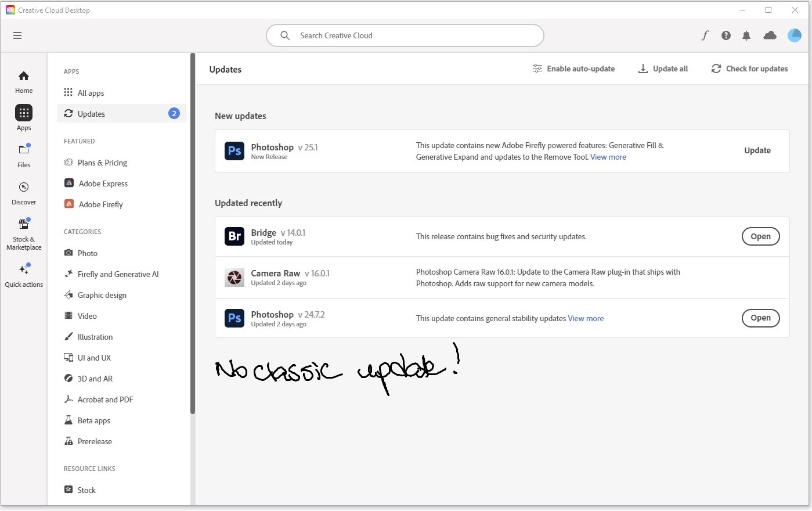
Task: Open the Photo category
Action: (x=81, y=253)
